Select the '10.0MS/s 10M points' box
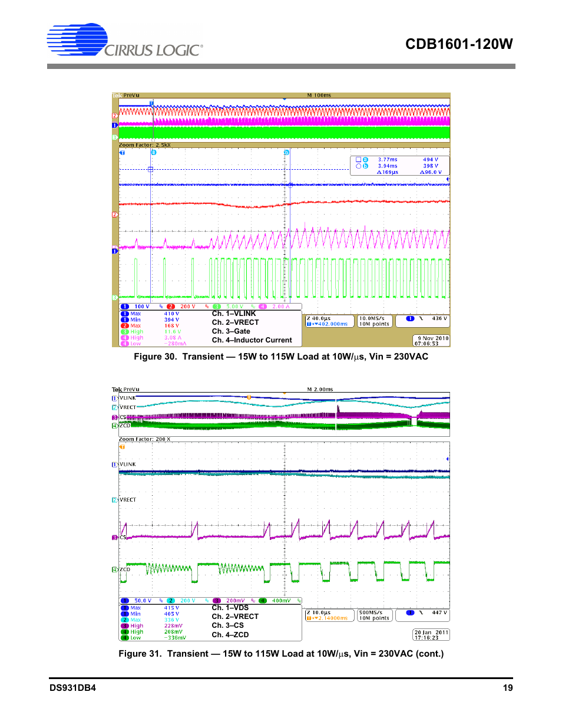Screen dimensions: 562x728 point(375,321)
